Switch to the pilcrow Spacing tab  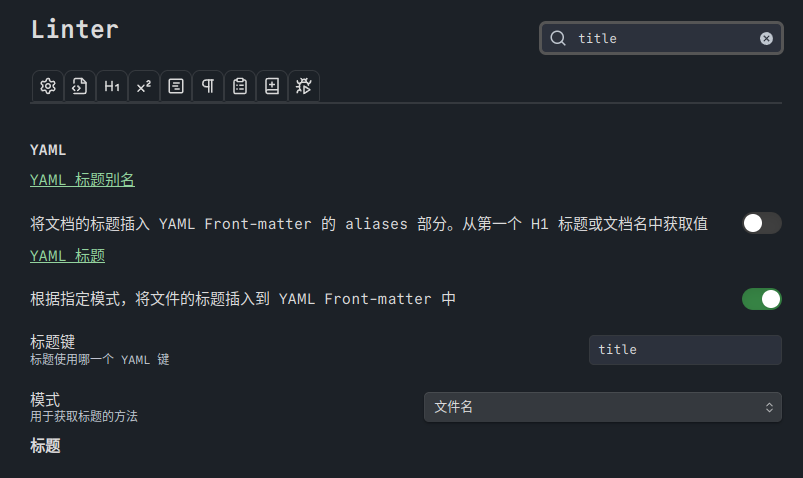[207, 86]
